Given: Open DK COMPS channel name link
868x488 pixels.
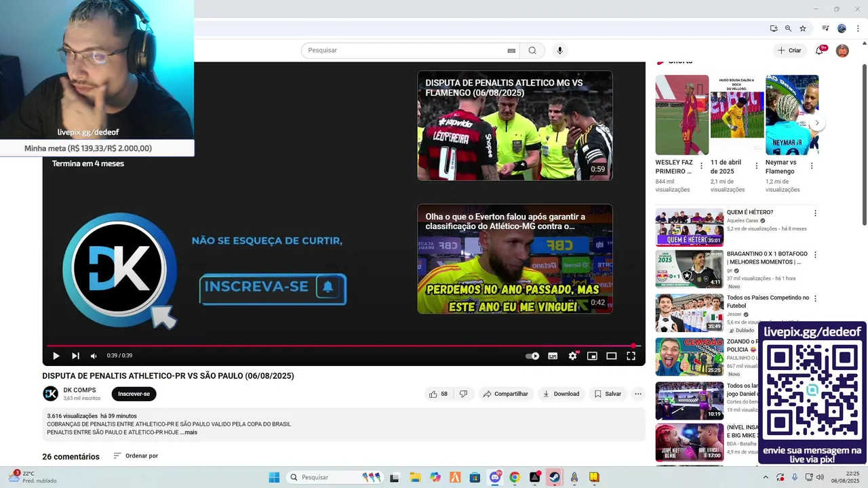Looking at the screenshot, I should tap(79, 390).
